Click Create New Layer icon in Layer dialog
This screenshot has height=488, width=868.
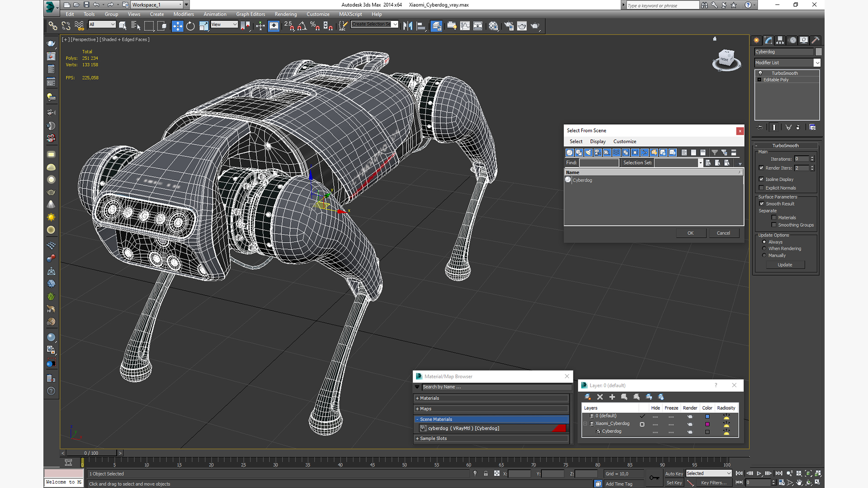pyautogui.click(x=588, y=397)
